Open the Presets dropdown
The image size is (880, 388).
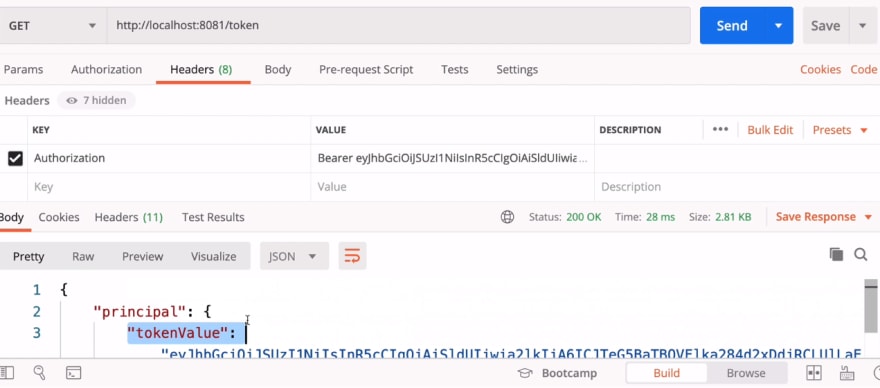(x=840, y=130)
